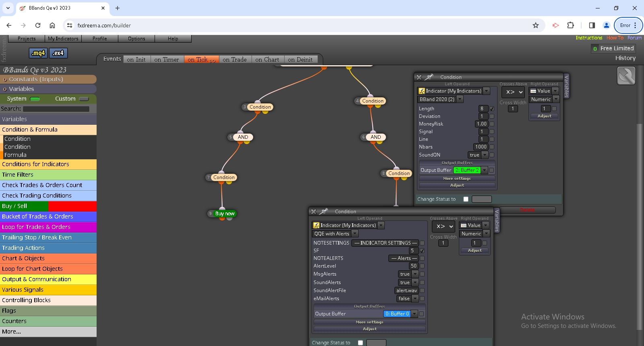Pin the BBand Condition panel
The image size is (644, 346).
coord(429,77)
